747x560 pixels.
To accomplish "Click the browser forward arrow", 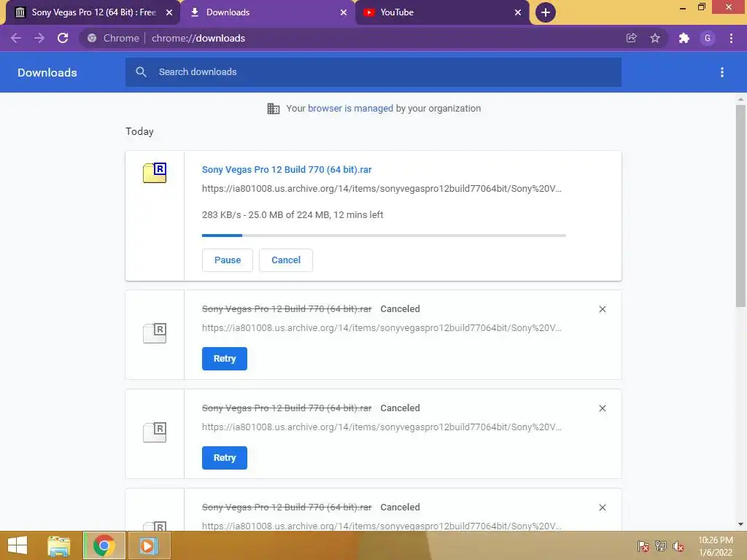I will click(39, 38).
